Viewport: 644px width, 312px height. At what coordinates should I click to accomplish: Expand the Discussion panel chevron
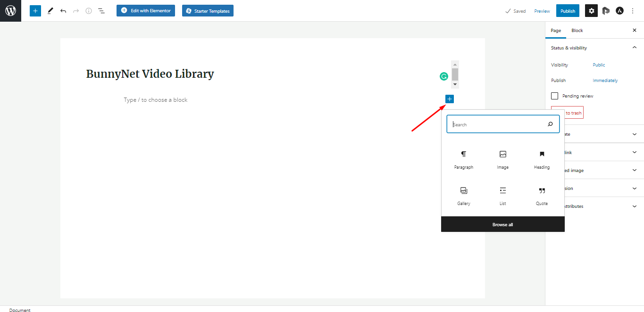tap(634, 188)
